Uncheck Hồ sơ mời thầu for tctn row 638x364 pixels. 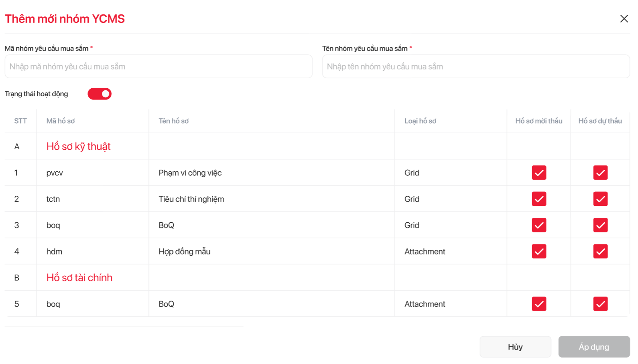(x=539, y=199)
